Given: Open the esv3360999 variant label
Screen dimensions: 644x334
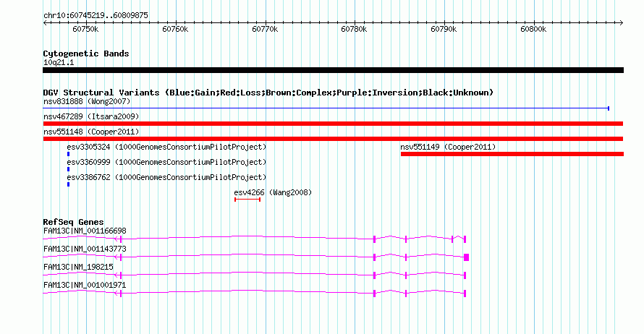Looking at the screenshot, I should tap(166, 162).
